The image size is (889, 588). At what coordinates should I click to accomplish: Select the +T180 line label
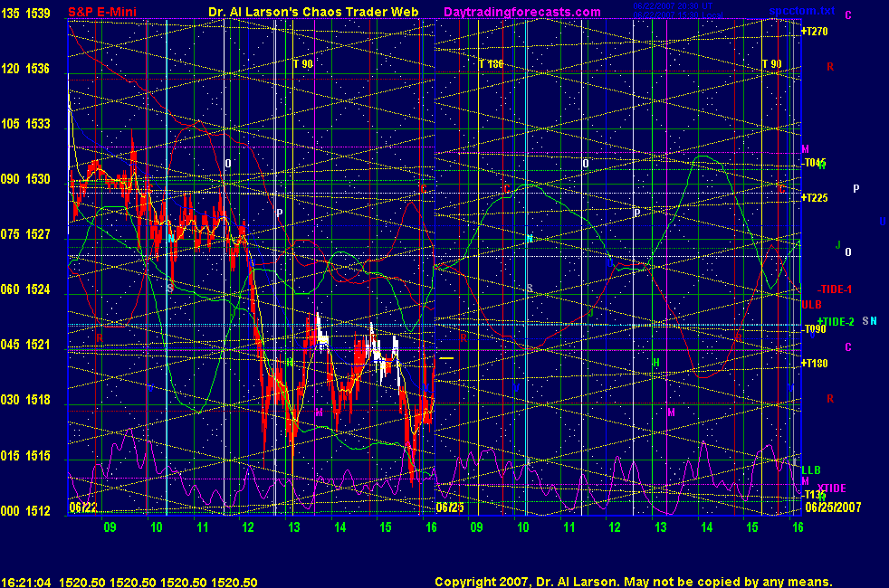pyautogui.click(x=814, y=363)
